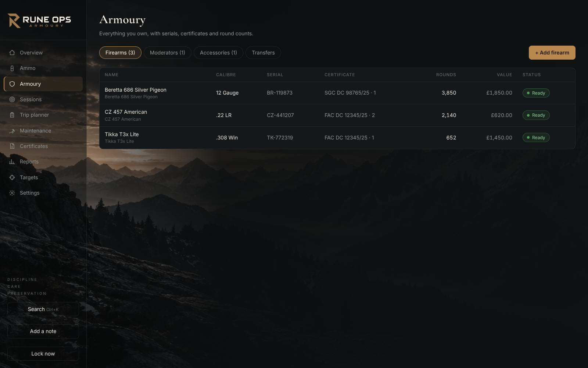Click the Overview home icon
Screen dimensions: 588x368
point(12,53)
